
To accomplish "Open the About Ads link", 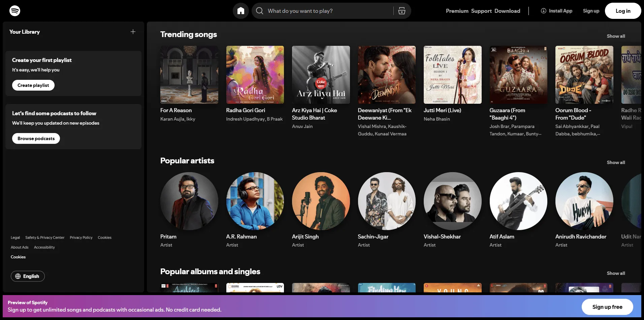I will pyautogui.click(x=20, y=247).
